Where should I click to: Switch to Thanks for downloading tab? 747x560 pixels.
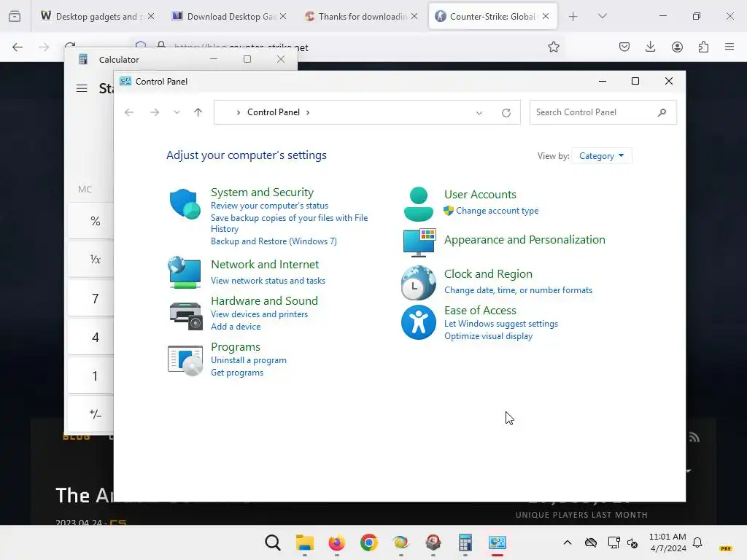click(x=360, y=16)
